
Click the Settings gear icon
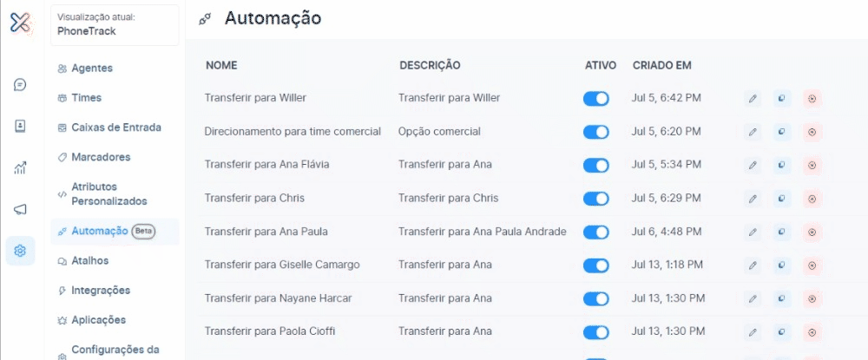20,251
